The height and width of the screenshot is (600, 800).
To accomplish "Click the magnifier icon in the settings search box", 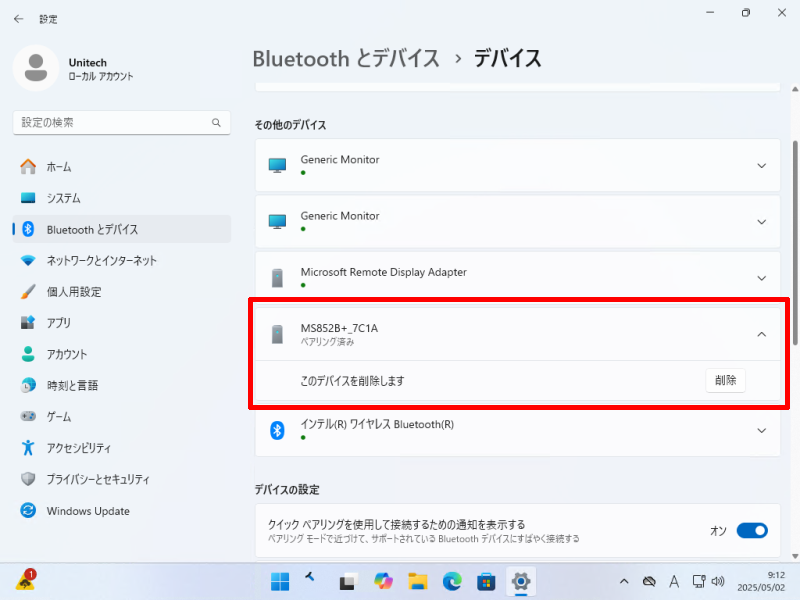I will click(216, 122).
